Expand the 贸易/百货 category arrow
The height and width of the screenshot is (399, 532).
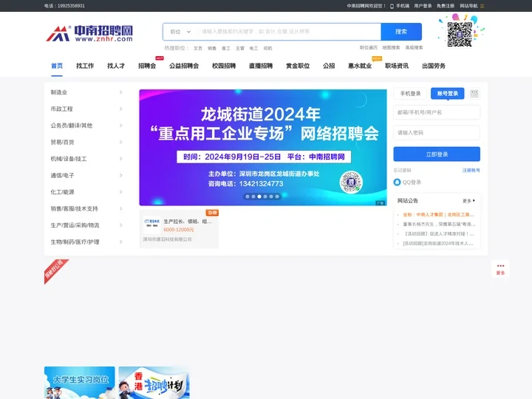pyautogui.click(x=120, y=142)
